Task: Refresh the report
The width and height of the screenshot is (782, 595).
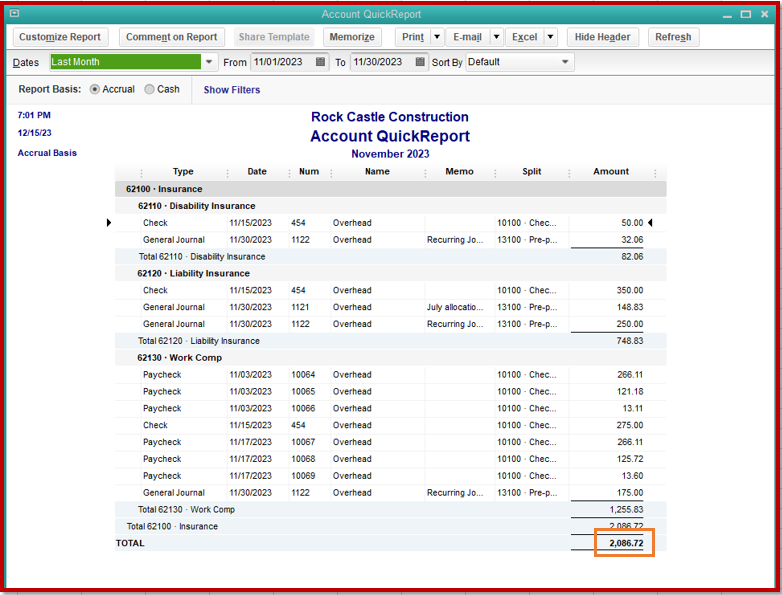Action: click(x=673, y=37)
